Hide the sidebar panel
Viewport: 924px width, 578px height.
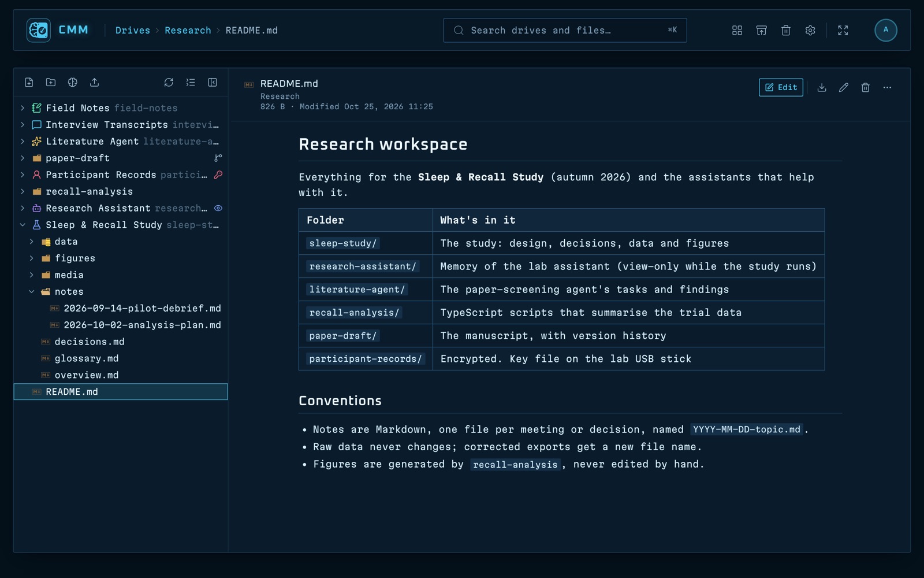point(213,83)
